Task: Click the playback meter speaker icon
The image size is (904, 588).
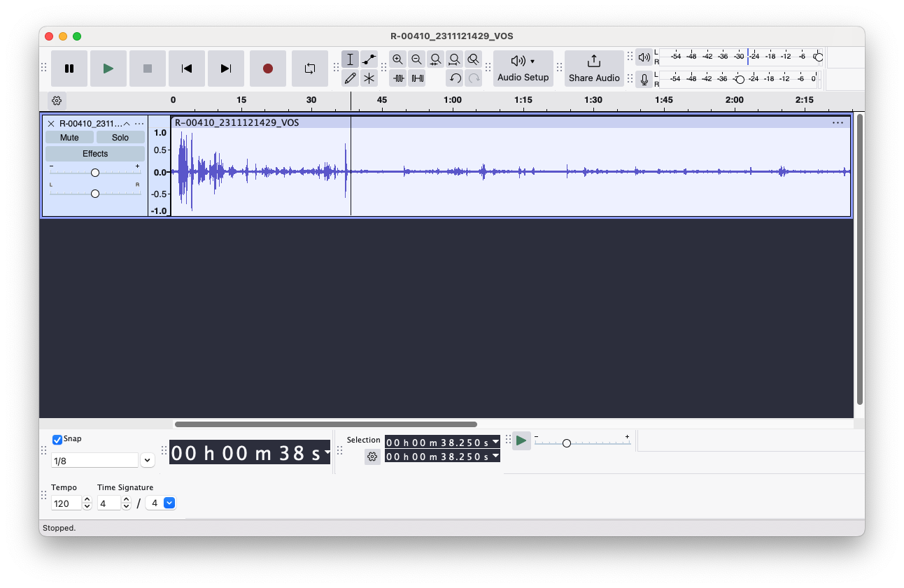Action: pos(644,57)
